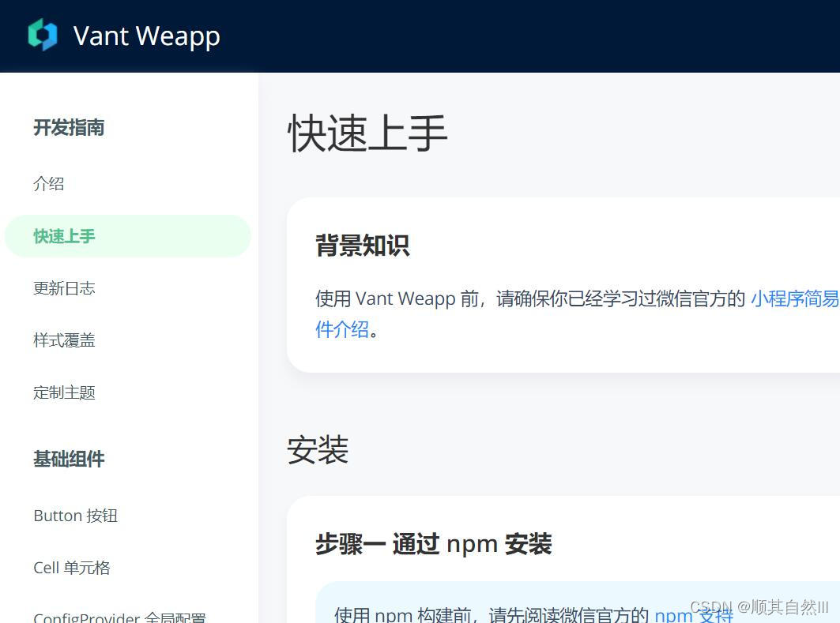This screenshot has height=623, width=840.
Task: Click the Vant Weapp title text
Action: (x=145, y=35)
